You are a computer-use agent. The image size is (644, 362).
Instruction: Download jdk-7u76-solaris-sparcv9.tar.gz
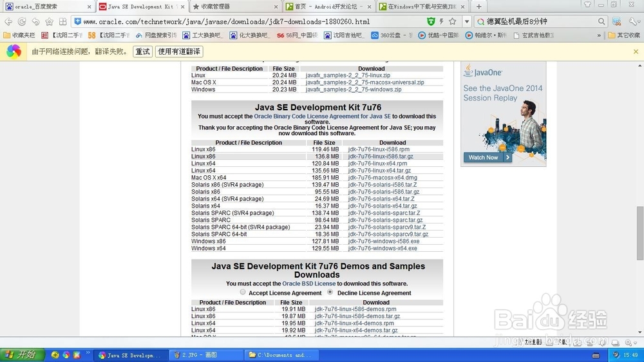(x=388, y=234)
